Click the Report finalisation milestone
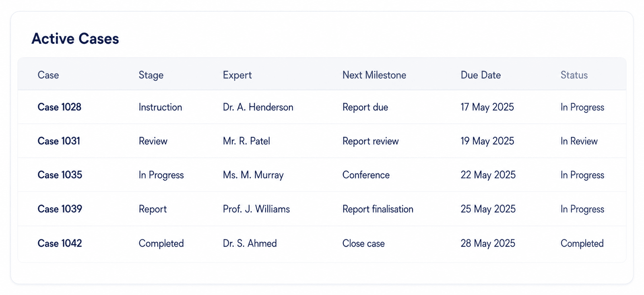 point(378,209)
